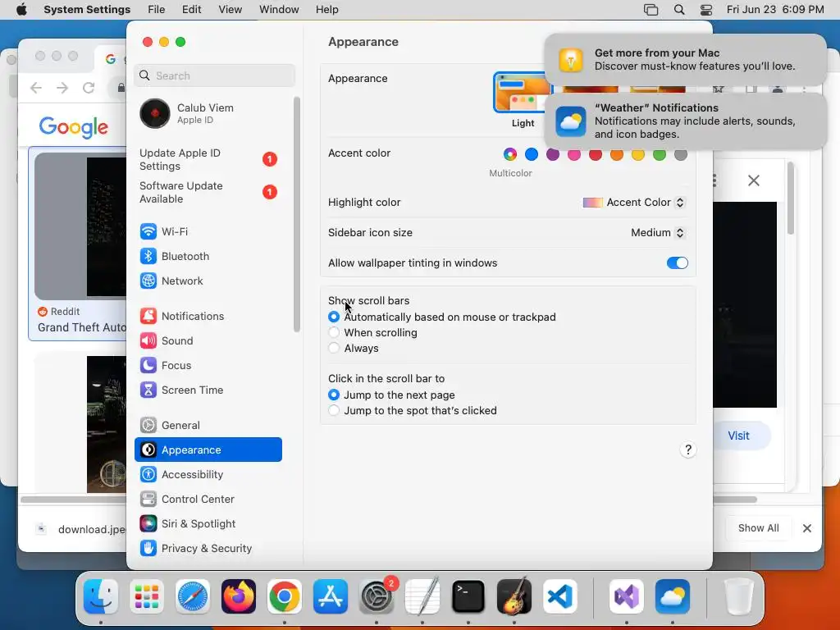Select Appearance in the sidebar
The height and width of the screenshot is (630, 840).
(208, 450)
